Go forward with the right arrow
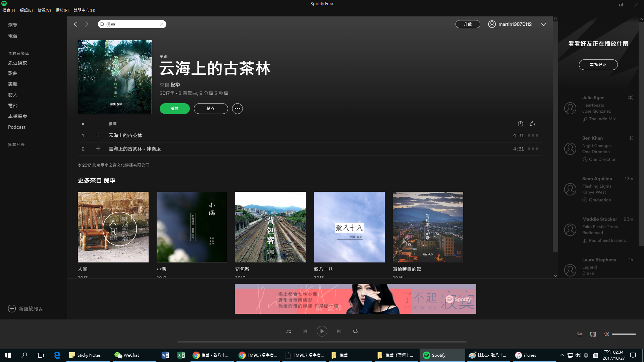The width and height of the screenshot is (644, 362). pyautogui.click(x=87, y=24)
